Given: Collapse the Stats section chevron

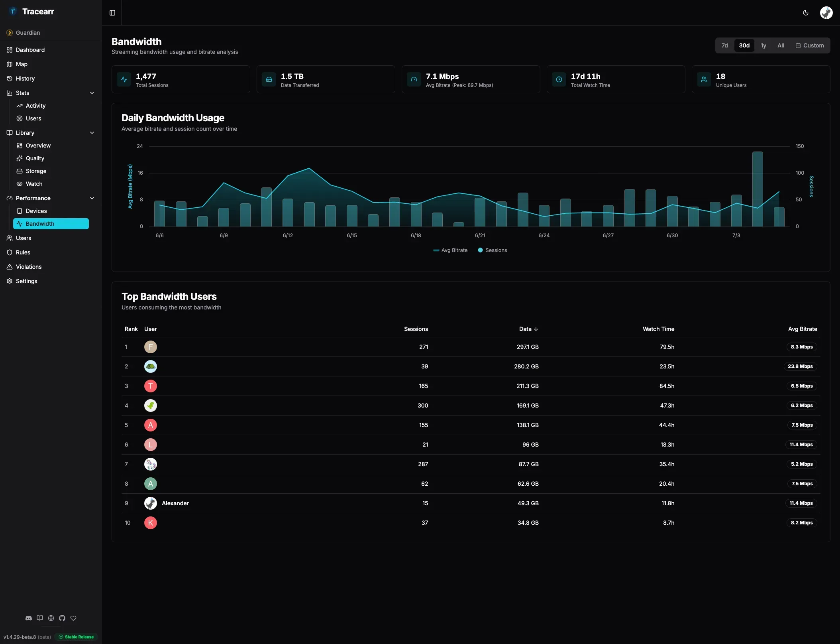Looking at the screenshot, I should [x=92, y=93].
